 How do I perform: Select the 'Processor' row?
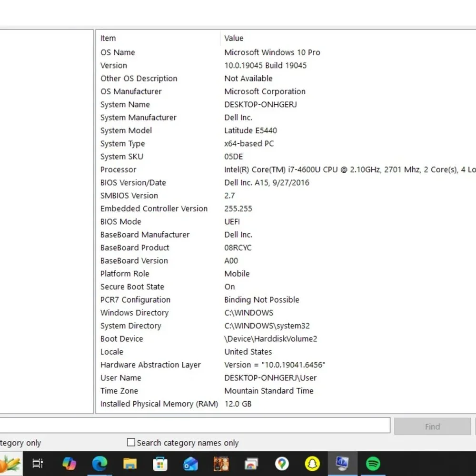click(119, 170)
